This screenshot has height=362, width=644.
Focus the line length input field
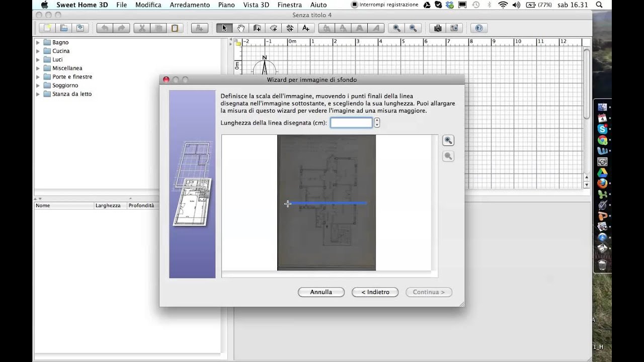click(351, 123)
